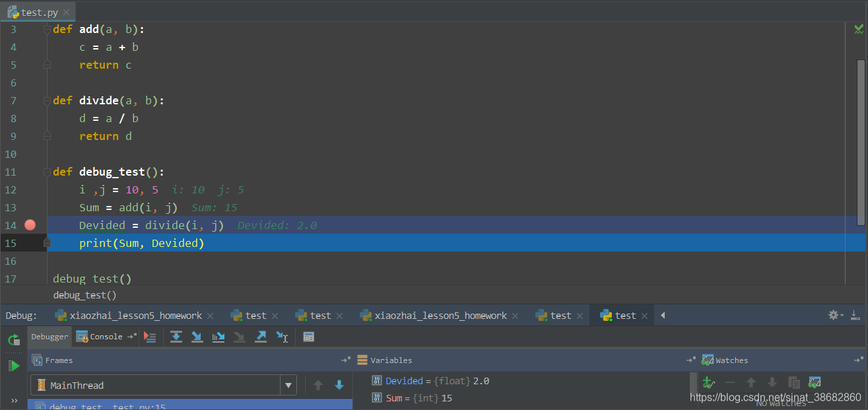Screen dimensions: 868x410
Task: Switch to the Debugger tab
Action: (x=50, y=337)
